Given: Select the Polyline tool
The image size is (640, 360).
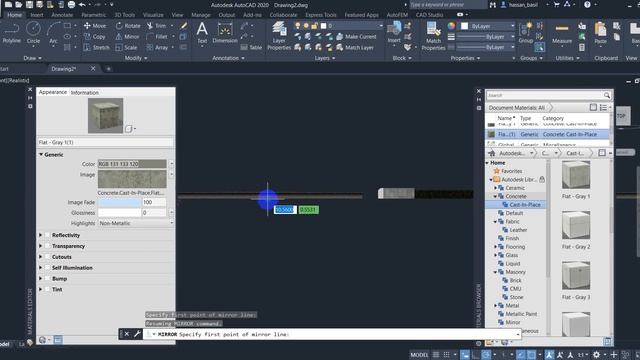Looking at the screenshot, I should [x=11, y=33].
